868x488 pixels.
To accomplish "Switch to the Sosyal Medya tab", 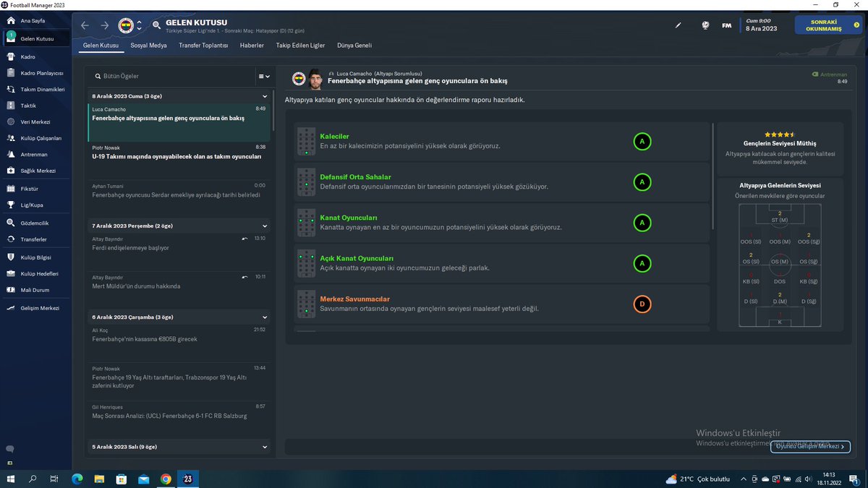I will click(x=148, y=45).
